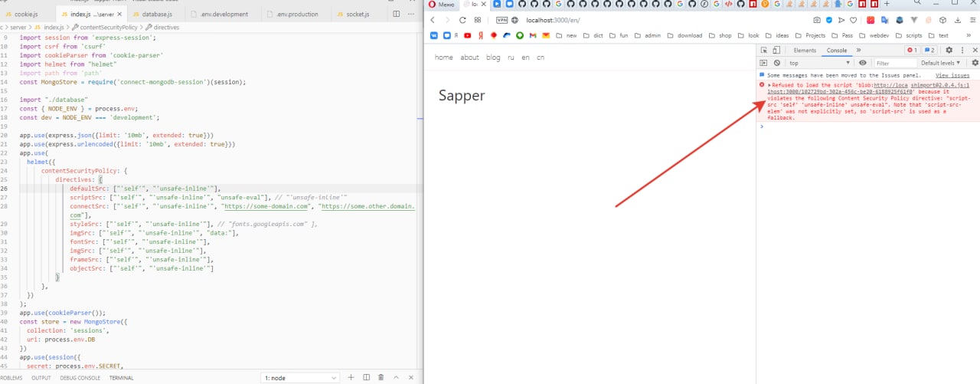Toggle console live expression eye icon

click(863, 63)
